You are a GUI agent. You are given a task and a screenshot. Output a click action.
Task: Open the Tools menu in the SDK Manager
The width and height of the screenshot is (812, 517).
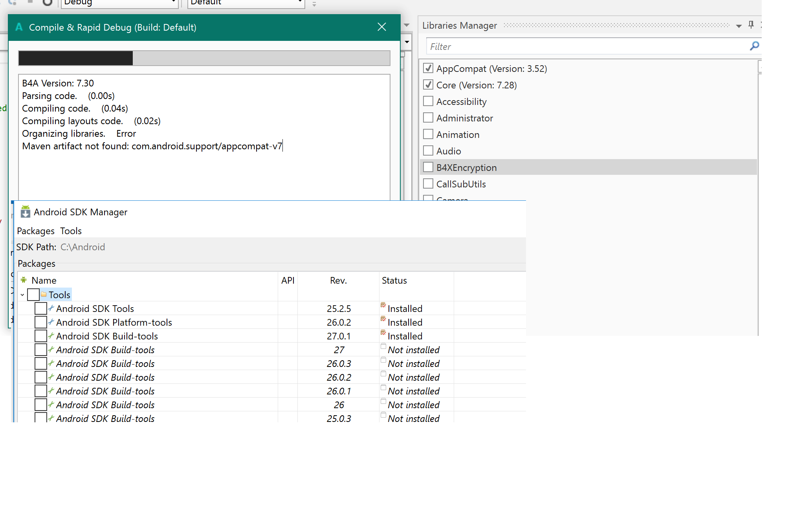(x=71, y=231)
